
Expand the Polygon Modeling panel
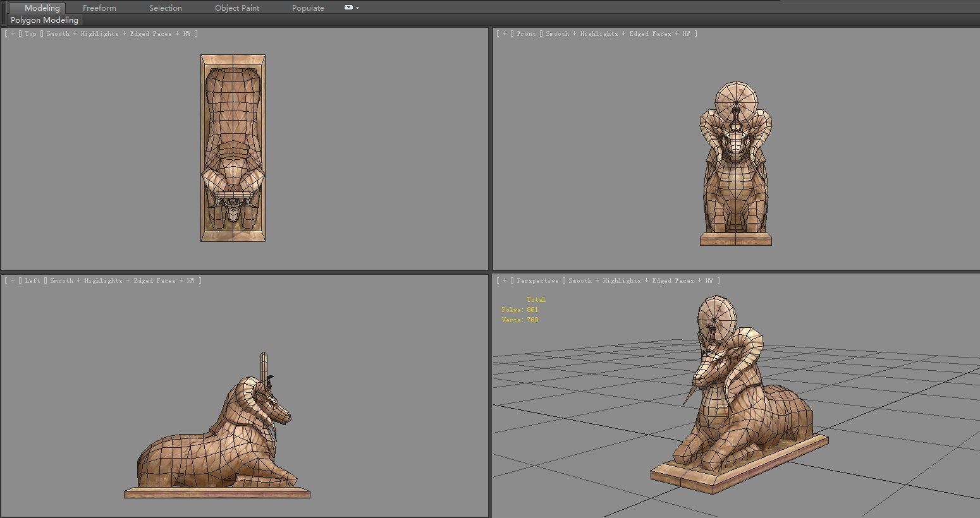coord(44,20)
